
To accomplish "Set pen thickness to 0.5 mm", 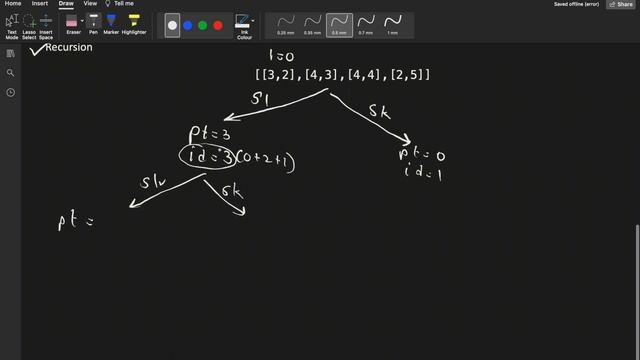I will point(339,25).
